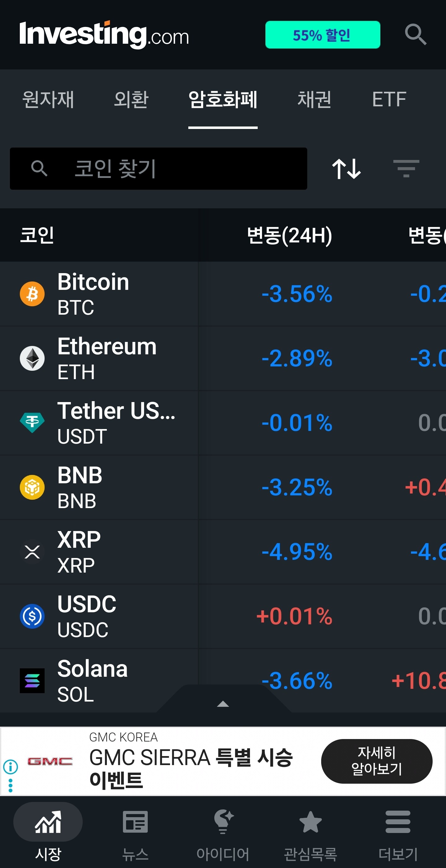446x868 pixels.
Task: Tap the 자세히 알아보기 ad button
Action: [376, 761]
